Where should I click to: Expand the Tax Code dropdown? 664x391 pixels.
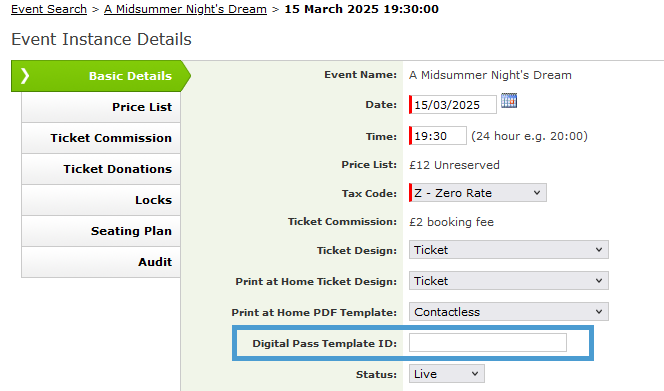[478, 193]
